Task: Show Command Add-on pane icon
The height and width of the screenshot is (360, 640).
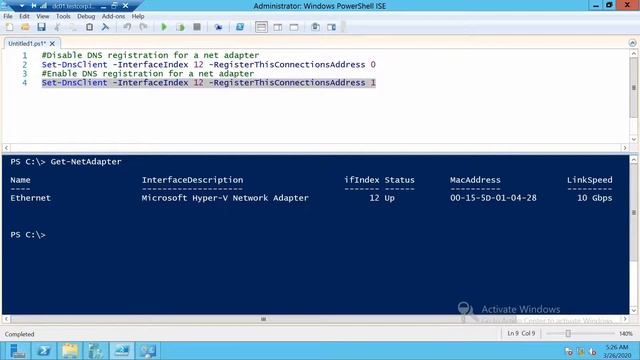Action: (331, 27)
